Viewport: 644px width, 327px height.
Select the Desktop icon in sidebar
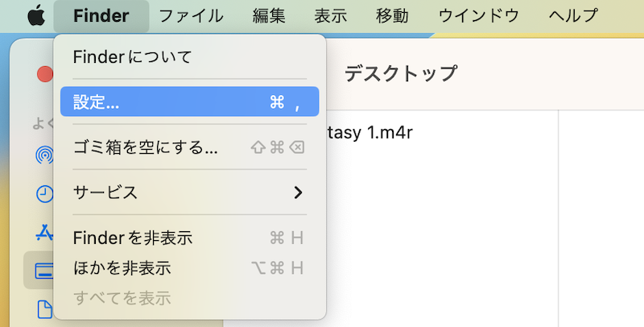point(44,271)
